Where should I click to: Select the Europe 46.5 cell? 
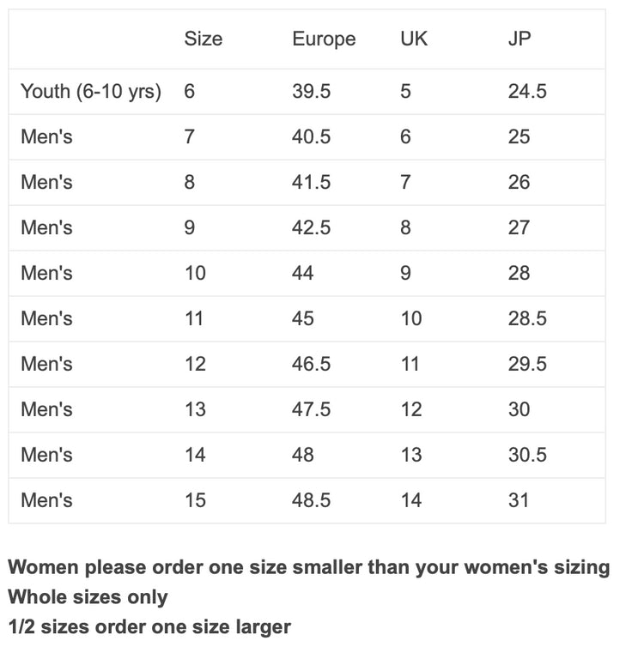pyautogui.click(x=311, y=365)
